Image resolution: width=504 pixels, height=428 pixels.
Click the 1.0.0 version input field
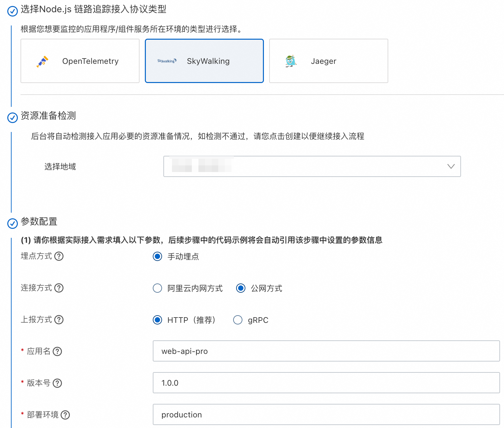(326, 383)
